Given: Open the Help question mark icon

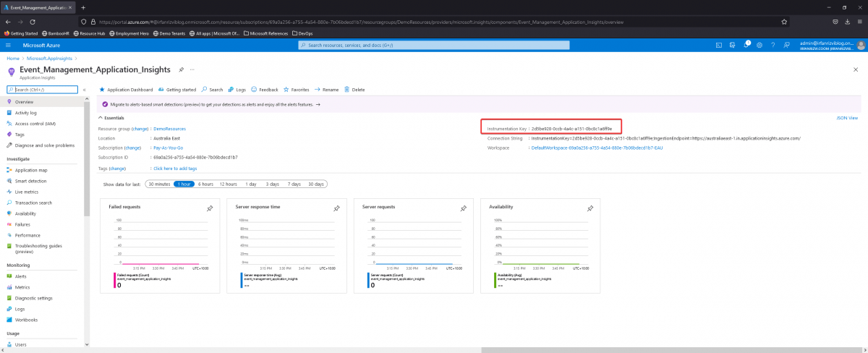Looking at the screenshot, I should (773, 45).
